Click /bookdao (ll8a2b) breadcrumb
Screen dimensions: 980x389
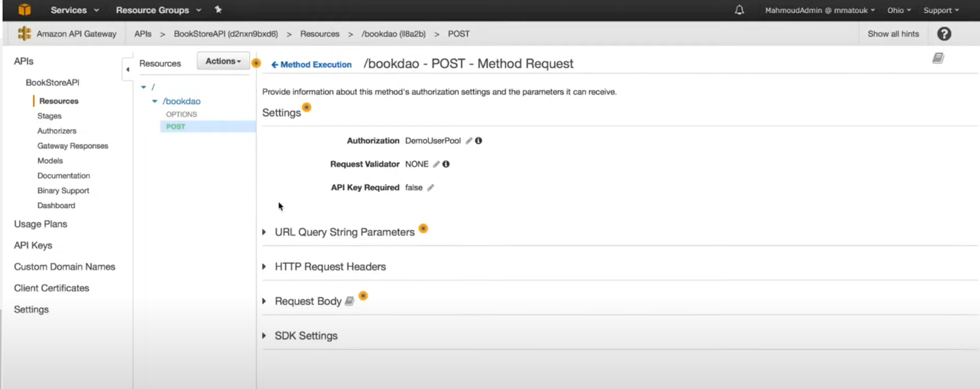(394, 34)
